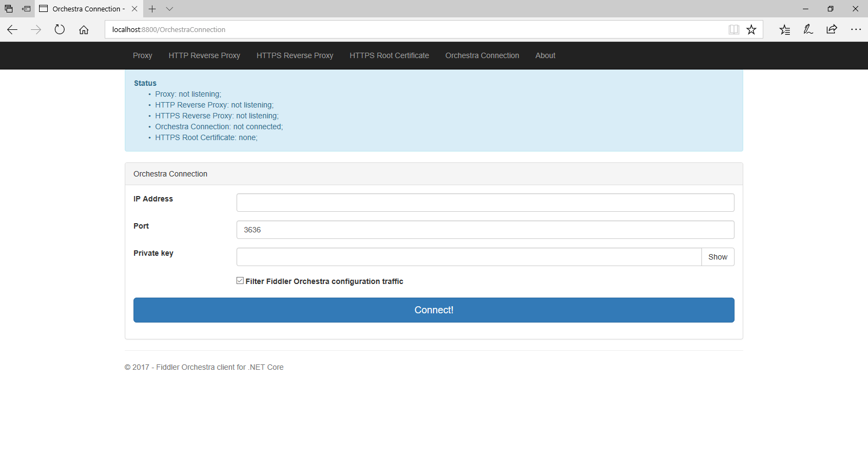Click the browser Back arrow
Viewport: 868px width, 467px height.
pos(12,30)
